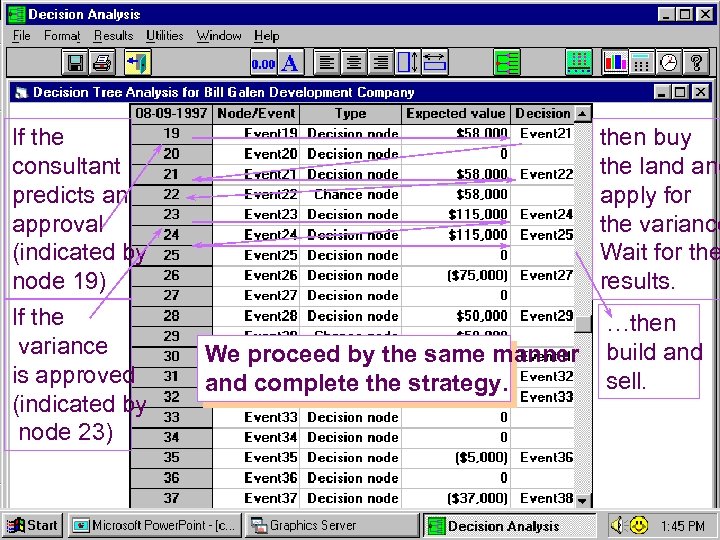Click scroll down arrow of table scrollbar
Screen dimensions: 720x540
tap(582, 501)
